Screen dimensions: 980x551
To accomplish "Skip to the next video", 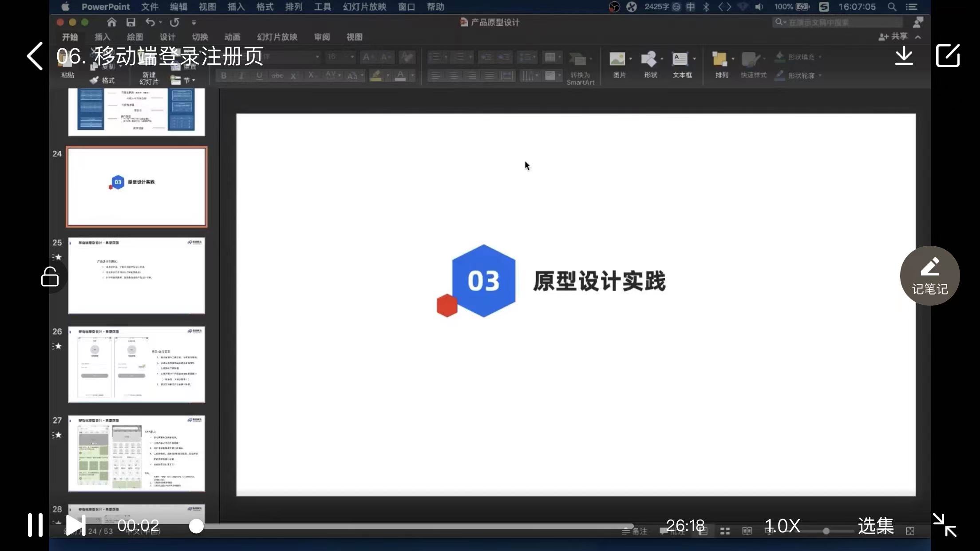I will pyautogui.click(x=75, y=525).
